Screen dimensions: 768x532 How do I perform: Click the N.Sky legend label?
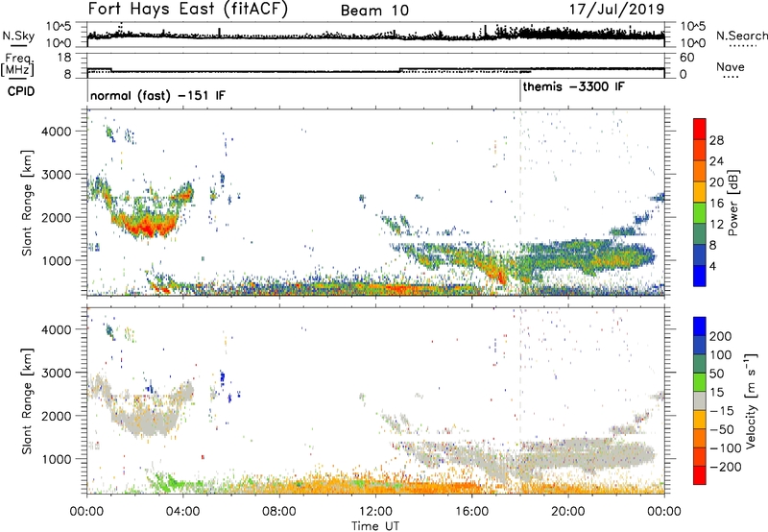pos(18,36)
